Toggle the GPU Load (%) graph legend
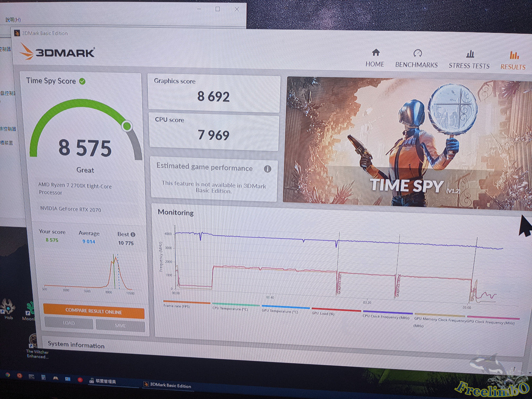 coord(323,313)
